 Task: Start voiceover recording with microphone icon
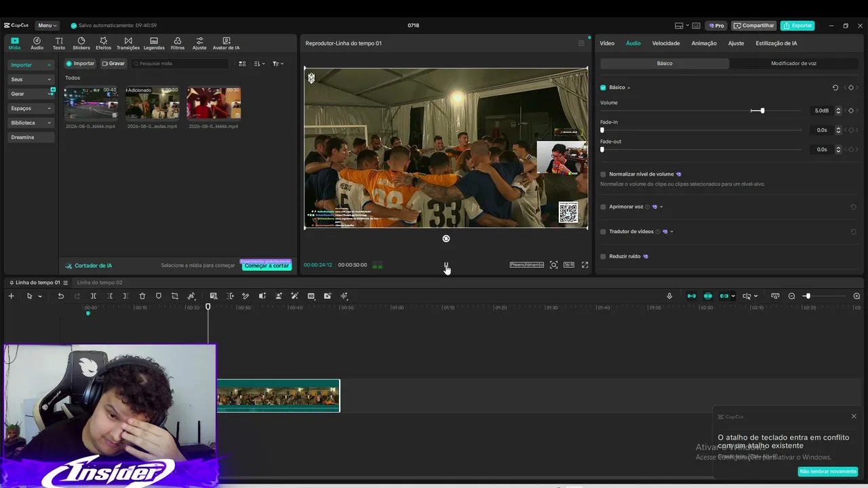[x=669, y=296]
